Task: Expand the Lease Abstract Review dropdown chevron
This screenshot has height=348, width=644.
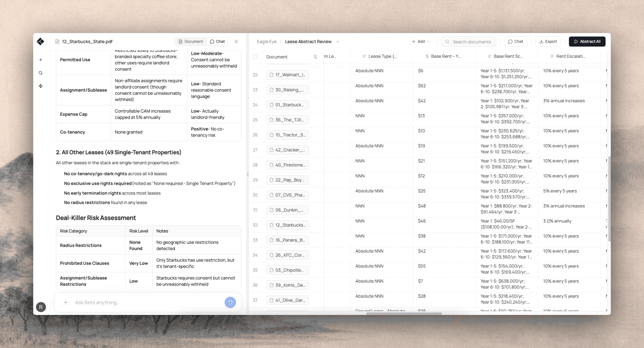Action: point(338,42)
